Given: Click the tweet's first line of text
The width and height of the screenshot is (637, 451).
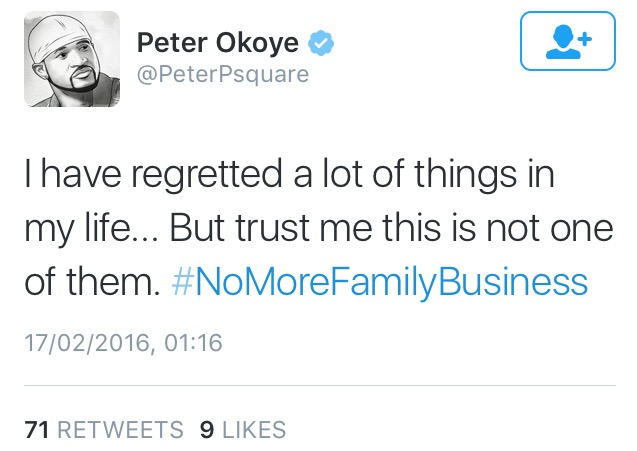Looking at the screenshot, I should click(289, 174).
